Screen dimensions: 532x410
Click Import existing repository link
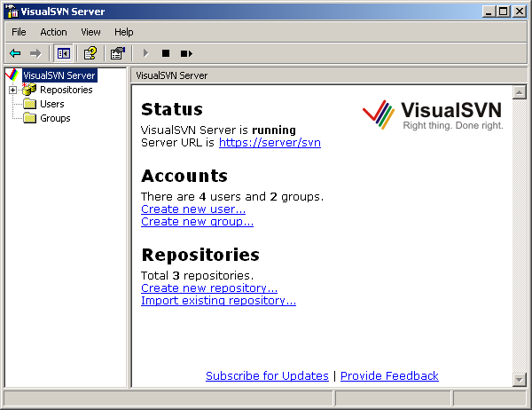point(218,301)
